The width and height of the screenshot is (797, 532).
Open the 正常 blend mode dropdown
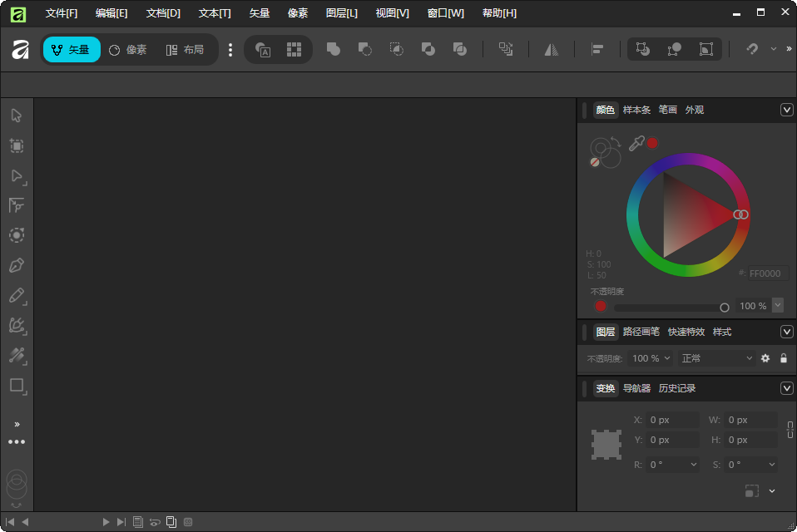[716, 358]
